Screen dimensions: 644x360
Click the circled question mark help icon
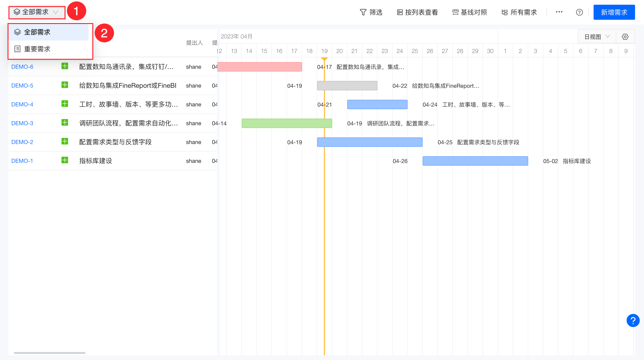pos(579,12)
